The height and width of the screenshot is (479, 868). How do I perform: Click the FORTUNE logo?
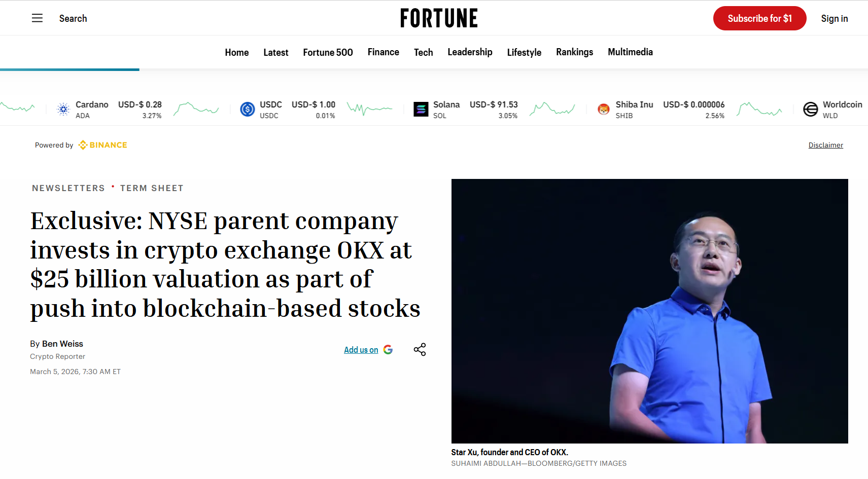point(438,18)
